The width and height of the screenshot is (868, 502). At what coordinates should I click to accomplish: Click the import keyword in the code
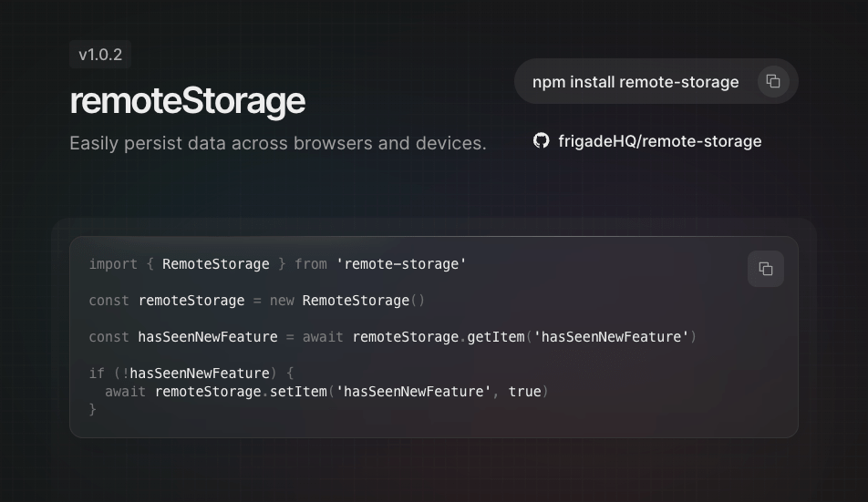click(113, 264)
